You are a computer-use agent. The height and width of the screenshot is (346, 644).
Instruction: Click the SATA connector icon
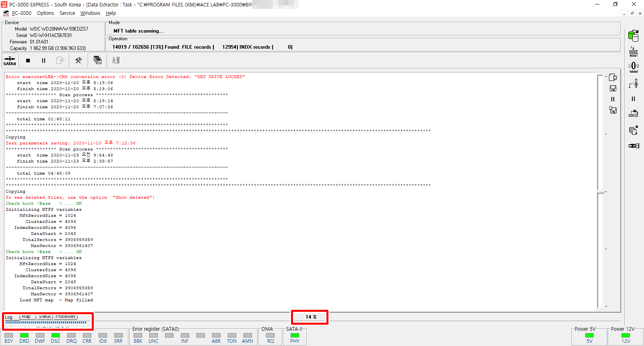(634, 146)
